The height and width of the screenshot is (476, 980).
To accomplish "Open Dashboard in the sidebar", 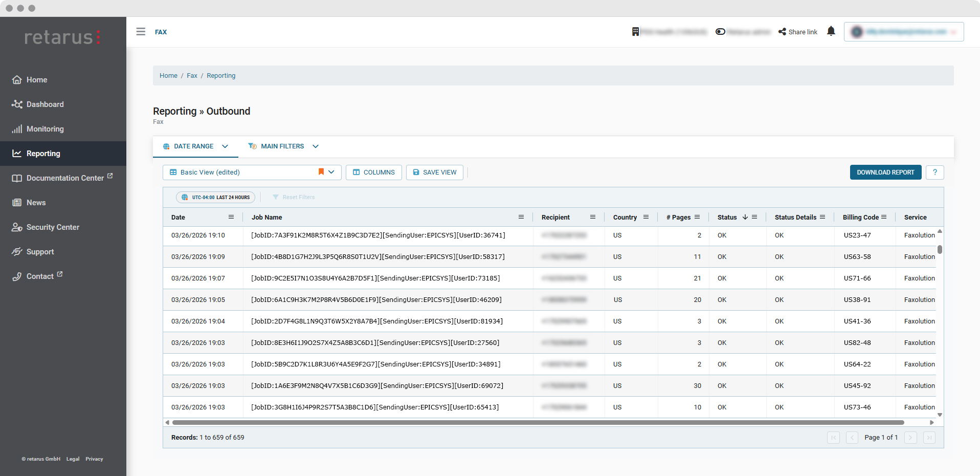I will pyautogui.click(x=45, y=104).
